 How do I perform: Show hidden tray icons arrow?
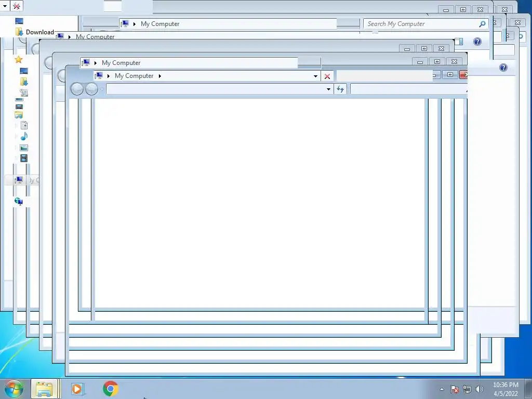coord(442,389)
